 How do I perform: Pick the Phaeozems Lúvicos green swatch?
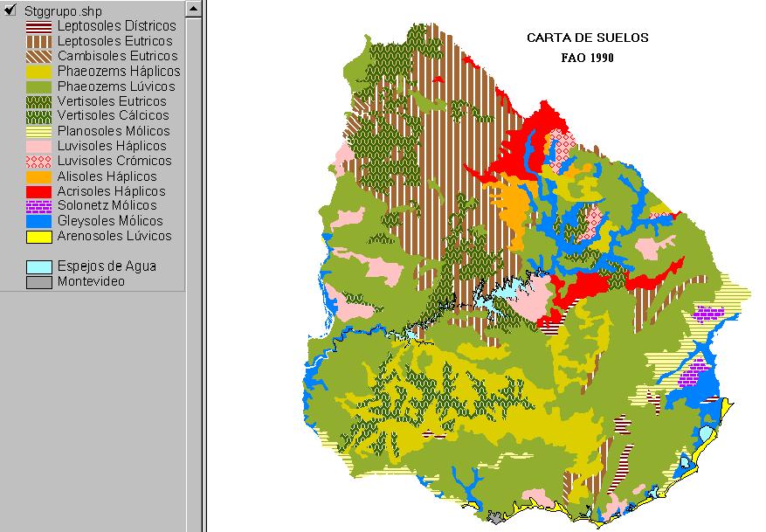tap(39, 86)
